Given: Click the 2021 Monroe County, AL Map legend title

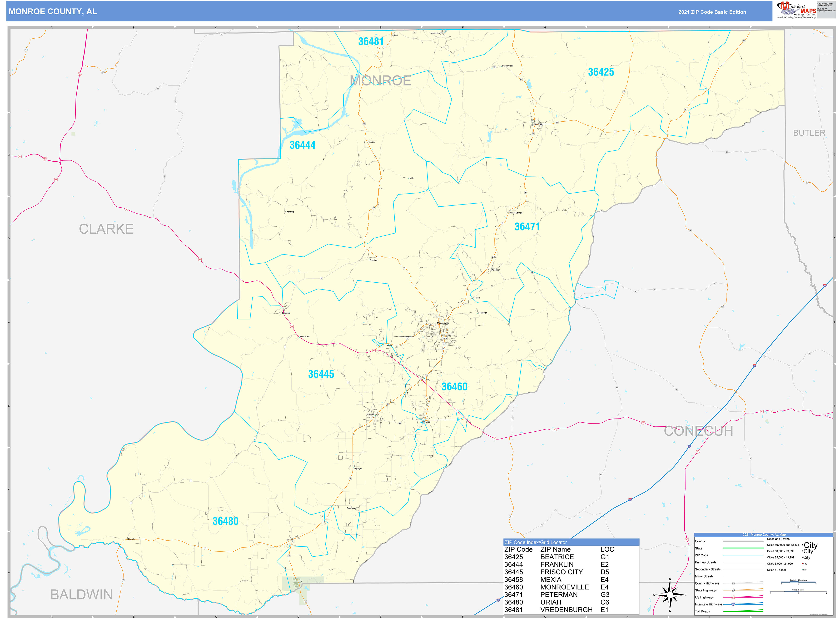Looking at the screenshot, I should pyautogui.click(x=764, y=535).
